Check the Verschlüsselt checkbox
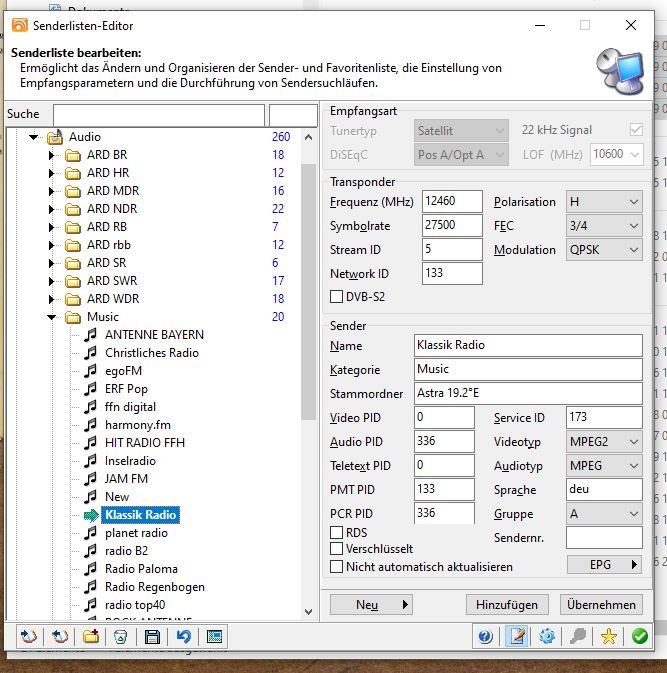Viewport: 667px width, 673px height. tap(337, 549)
